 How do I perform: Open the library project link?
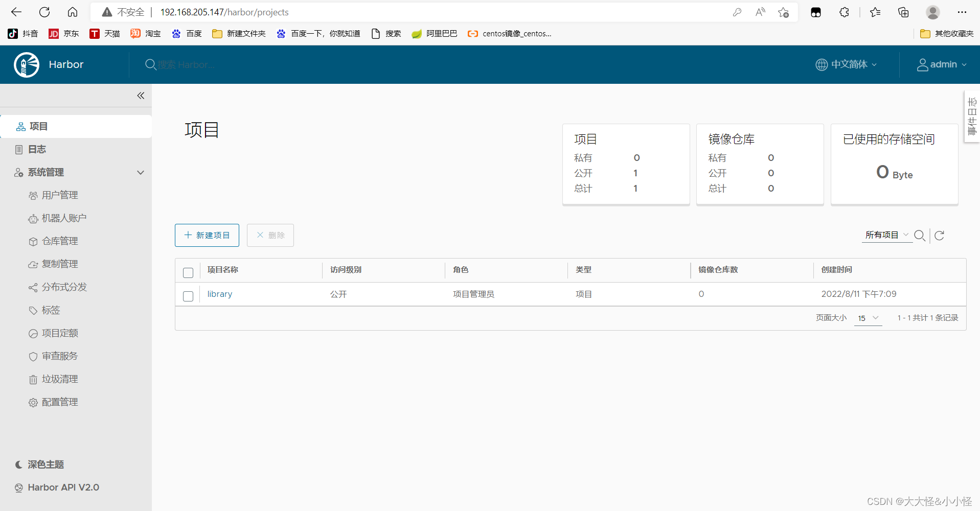[220, 294]
